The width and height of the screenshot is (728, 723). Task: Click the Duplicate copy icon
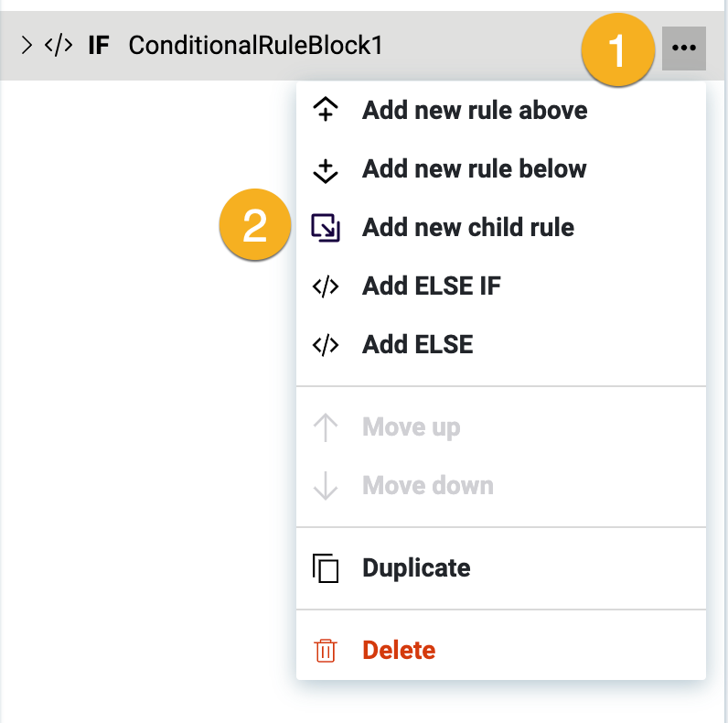326,568
